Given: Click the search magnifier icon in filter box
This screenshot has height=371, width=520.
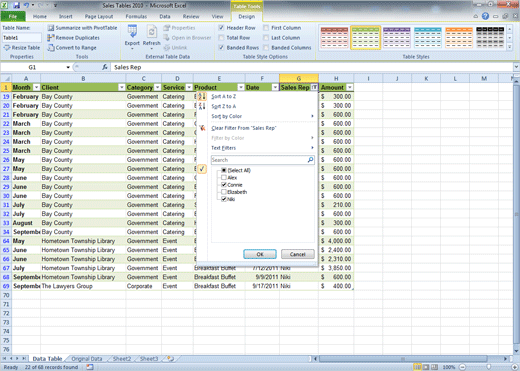Looking at the screenshot, I should [310, 160].
